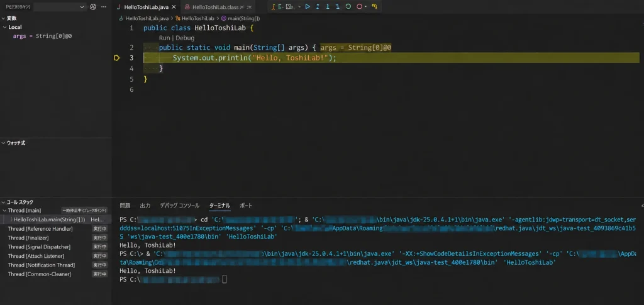Click the Step Into debug icon
Image resolution: width=644 pixels, height=305 pixels.
(x=328, y=6)
